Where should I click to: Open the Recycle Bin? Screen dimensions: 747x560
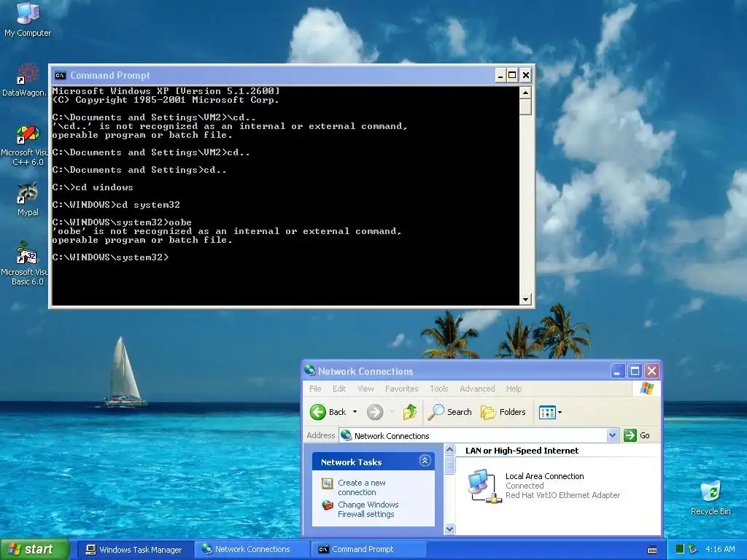coord(711,497)
